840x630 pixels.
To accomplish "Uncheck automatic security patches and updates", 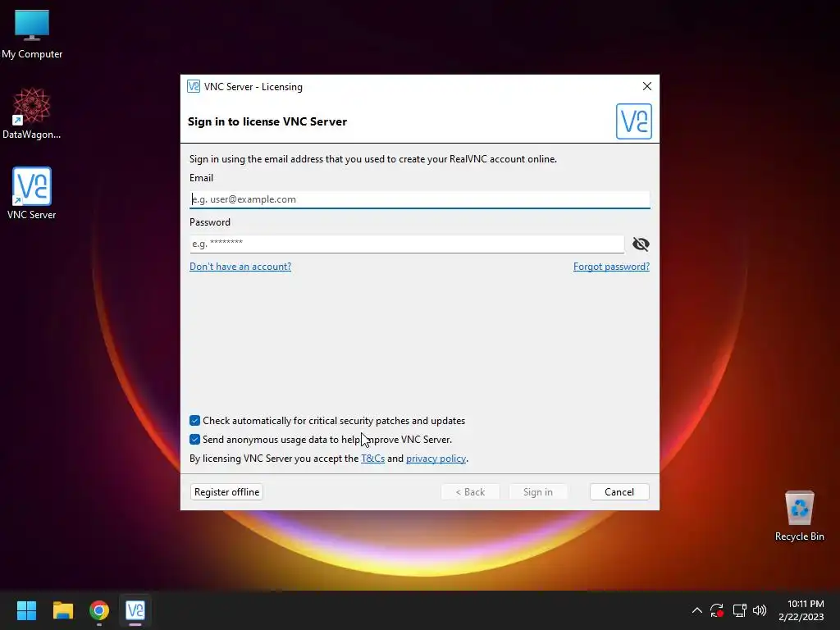I will tap(195, 421).
